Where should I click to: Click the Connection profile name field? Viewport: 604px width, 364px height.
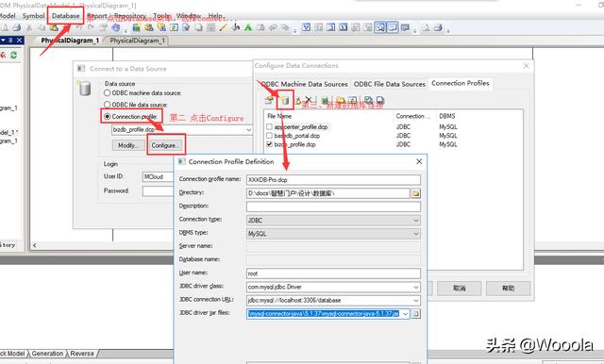[333, 180]
